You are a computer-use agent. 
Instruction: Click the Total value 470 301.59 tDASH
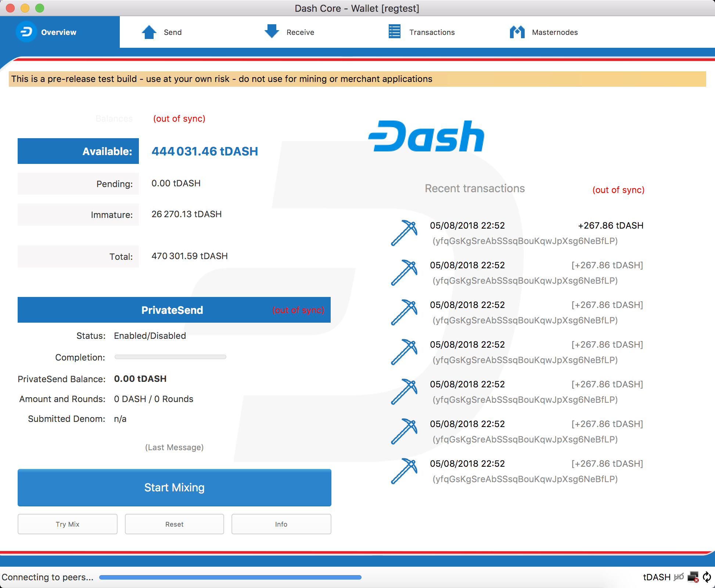coord(190,256)
